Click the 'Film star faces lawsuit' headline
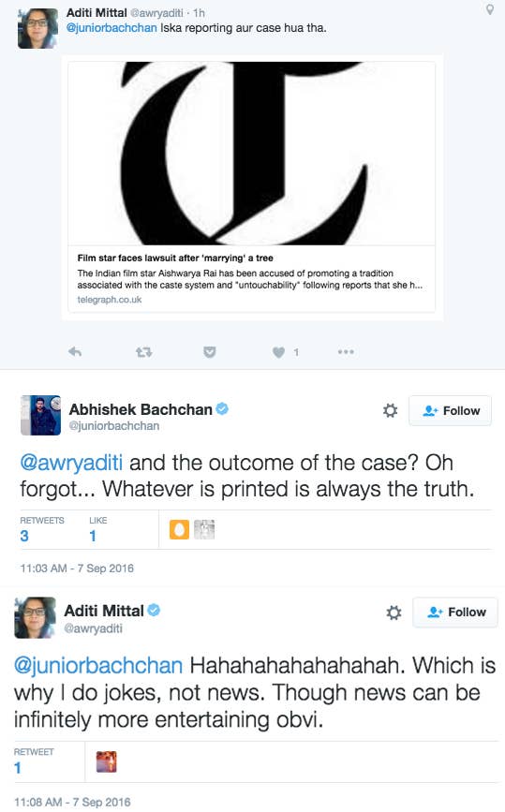505x812 pixels. (175, 258)
